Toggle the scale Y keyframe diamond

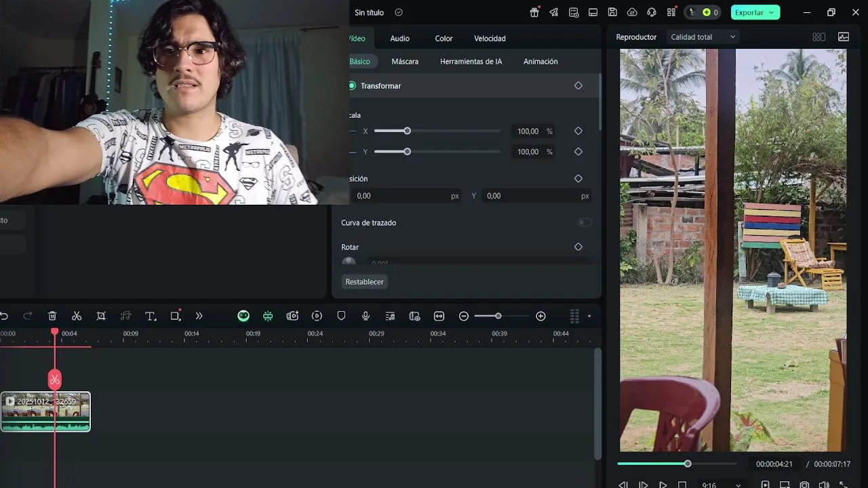(578, 152)
